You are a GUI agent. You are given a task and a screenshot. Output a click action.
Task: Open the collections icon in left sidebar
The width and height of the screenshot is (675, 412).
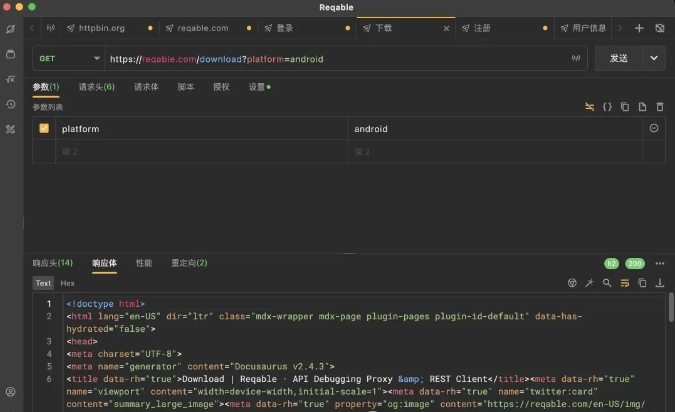[x=10, y=54]
